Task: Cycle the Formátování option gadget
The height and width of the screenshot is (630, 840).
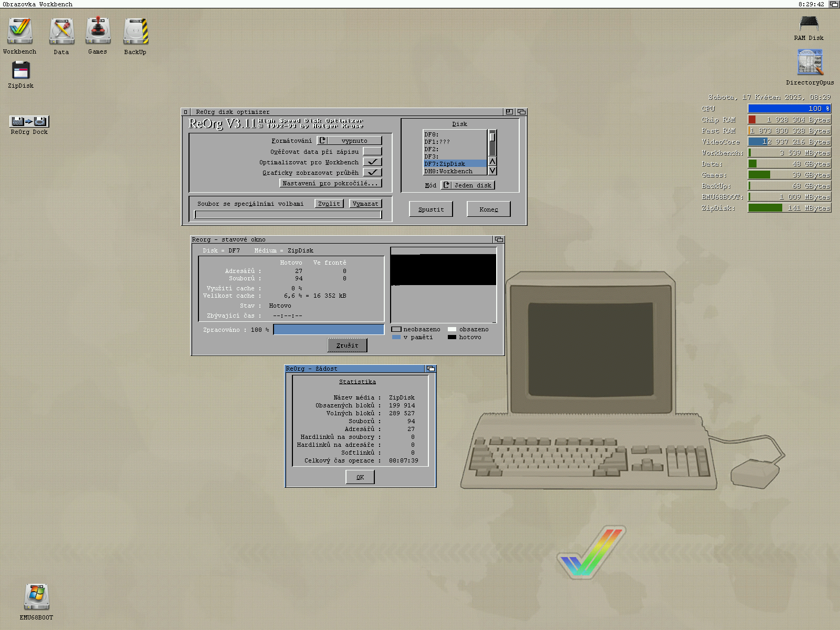Action: (x=350, y=141)
